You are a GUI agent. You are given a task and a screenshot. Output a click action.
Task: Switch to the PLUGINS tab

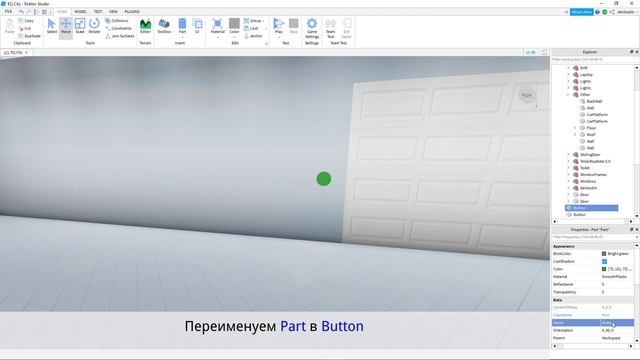pyautogui.click(x=132, y=12)
